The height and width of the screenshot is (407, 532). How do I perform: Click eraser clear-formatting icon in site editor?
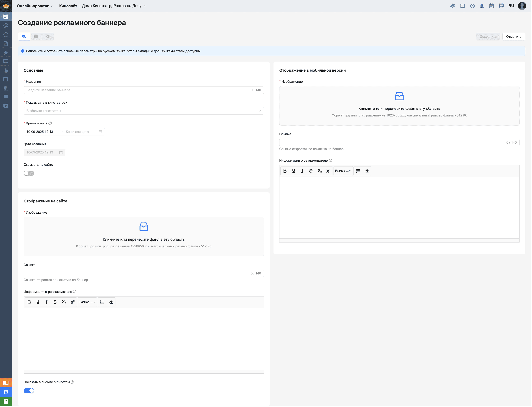(x=111, y=302)
